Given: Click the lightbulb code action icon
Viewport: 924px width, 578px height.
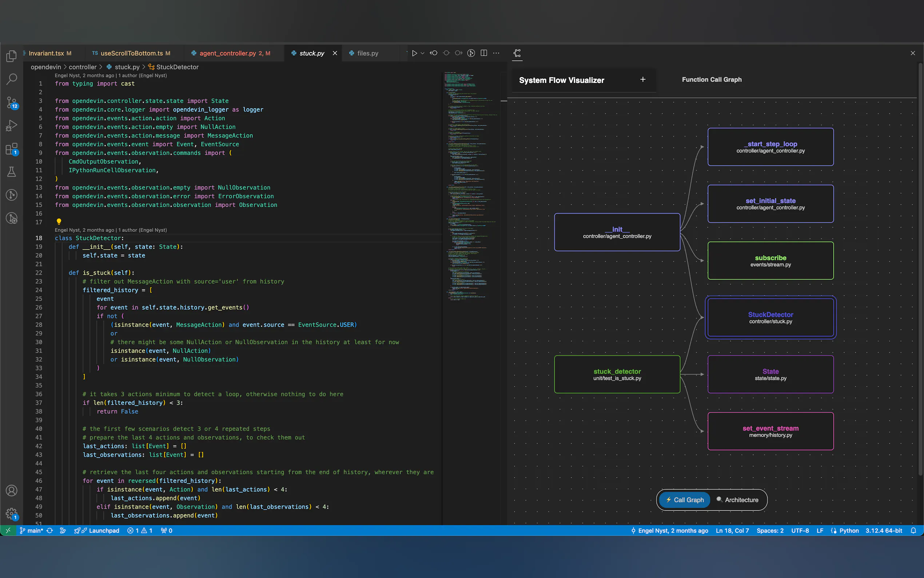Looking at the screenshot, I should tap(59, 221).
